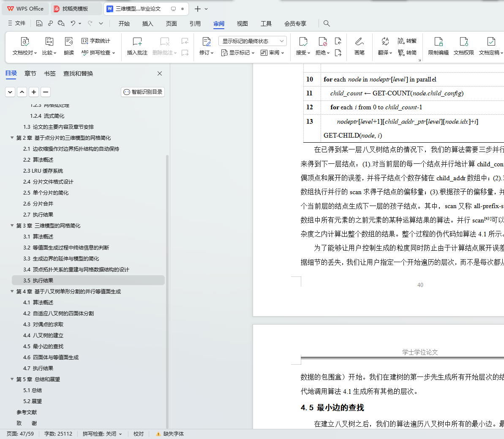Collapse the 第 5 章 outline node
The image size is (504, 439).
coord(12,379)
